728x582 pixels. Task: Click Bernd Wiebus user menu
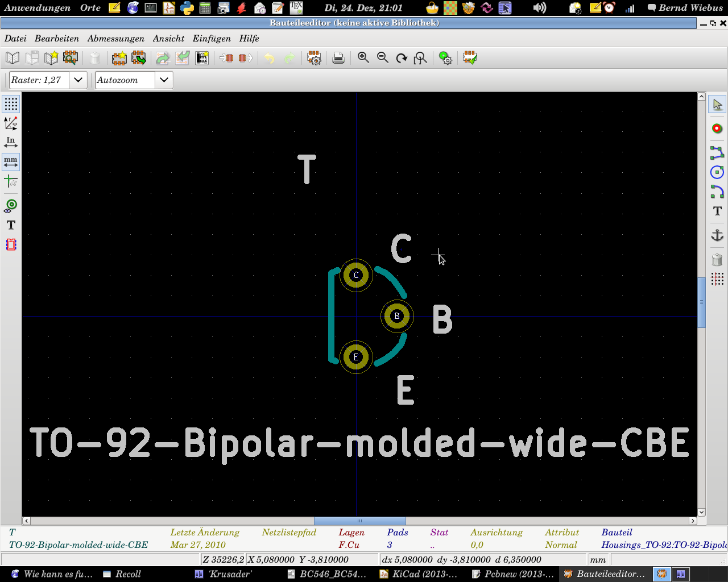tap(686, 8)
